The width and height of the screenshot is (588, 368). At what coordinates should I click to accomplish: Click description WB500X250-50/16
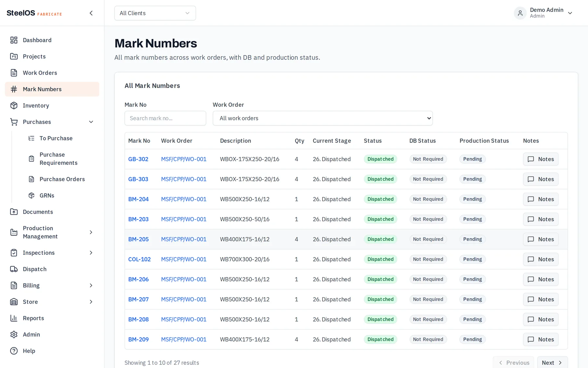coord(245,219)
